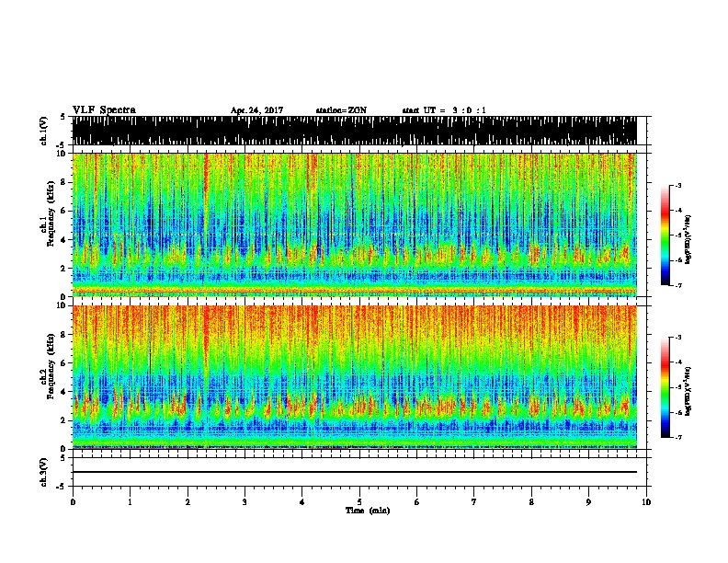
Task: Click the "-7" value on ch.2 colorbar
Action: coord(677,437)
